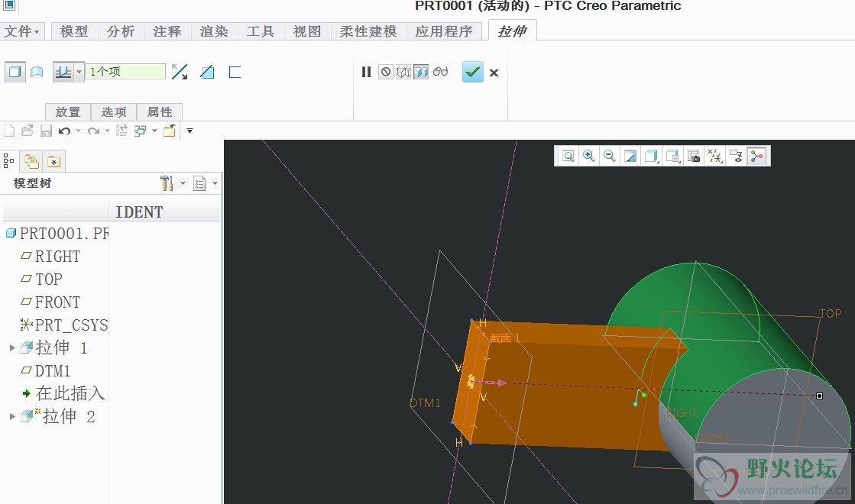Open model tree show list menu

click(200, 183)
